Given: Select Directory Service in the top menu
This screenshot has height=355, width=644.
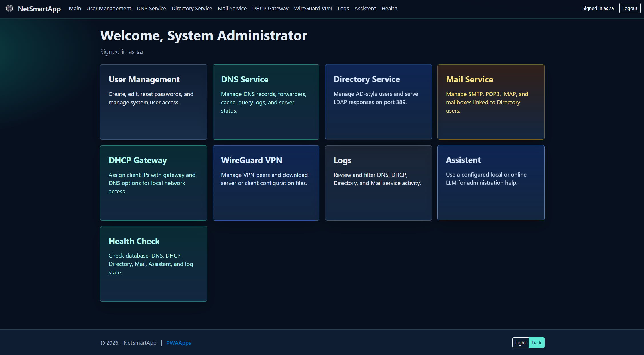Looking at the screenshot, I should [192, 8].
